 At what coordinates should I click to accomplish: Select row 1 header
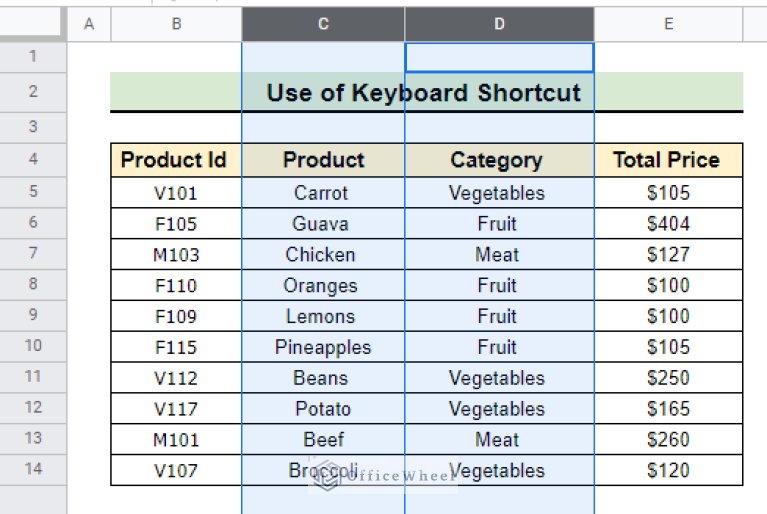tap(33, 57)
